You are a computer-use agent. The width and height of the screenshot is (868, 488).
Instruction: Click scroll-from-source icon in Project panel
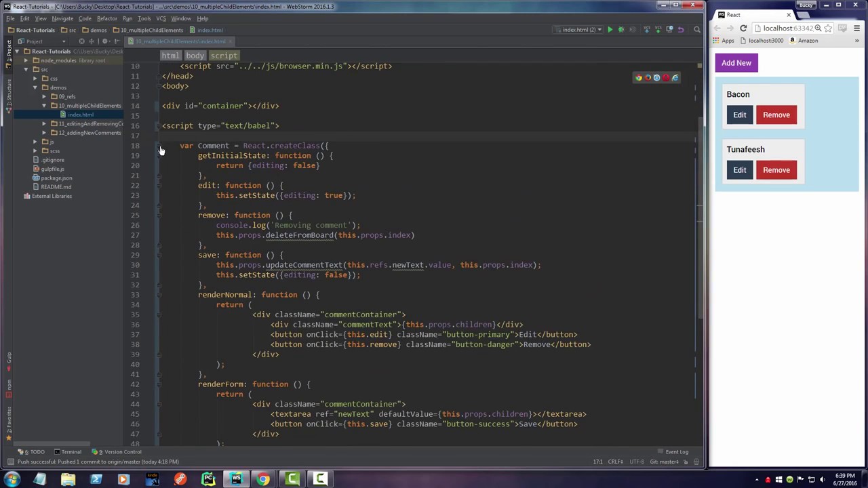point(82,41)
